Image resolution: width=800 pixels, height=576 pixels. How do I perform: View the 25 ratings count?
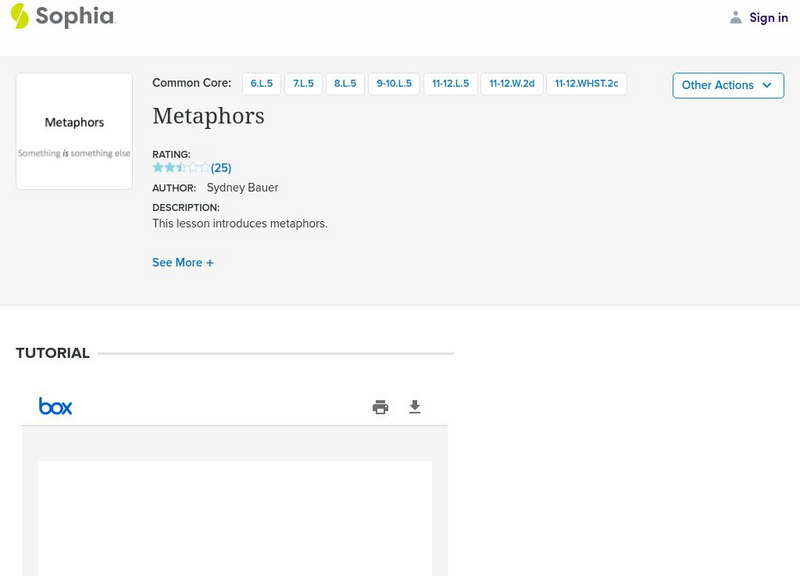point(221,168)
